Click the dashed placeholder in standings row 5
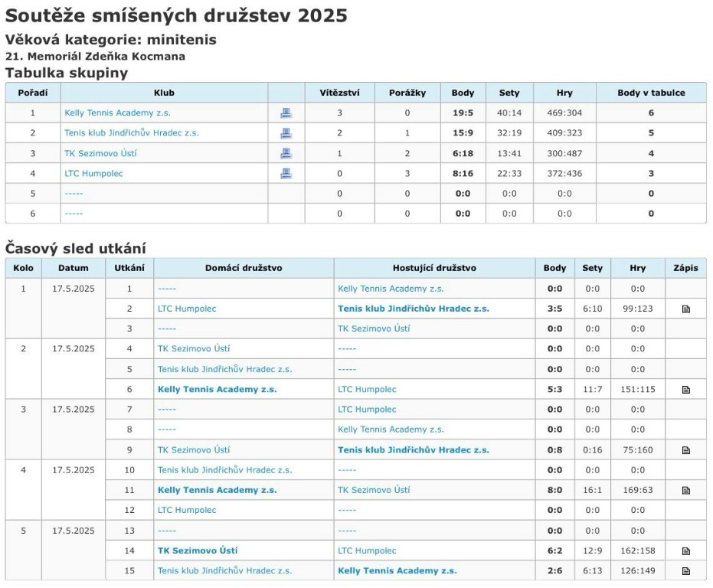Screen dimensions: 713x588 pyautogui.click(x=74, y=194)
